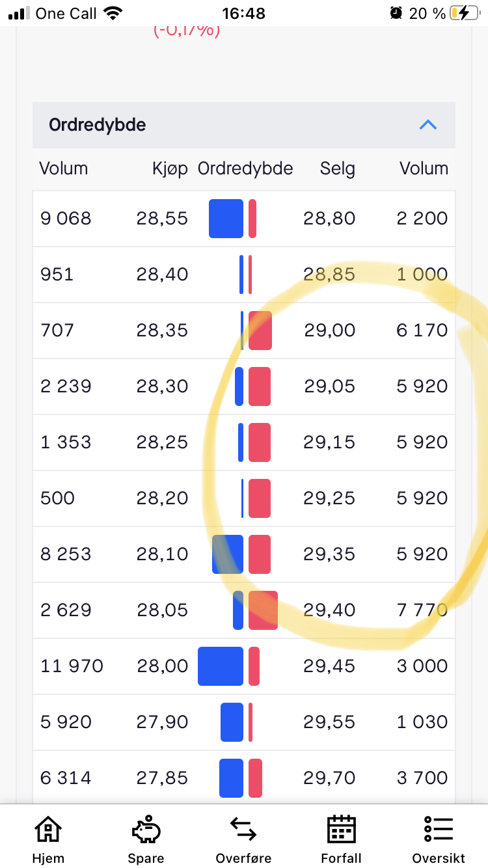The width and height of the screenshot is (488, 868).
Task: Tap the sell volume 6 170
Action: (422, 331)
